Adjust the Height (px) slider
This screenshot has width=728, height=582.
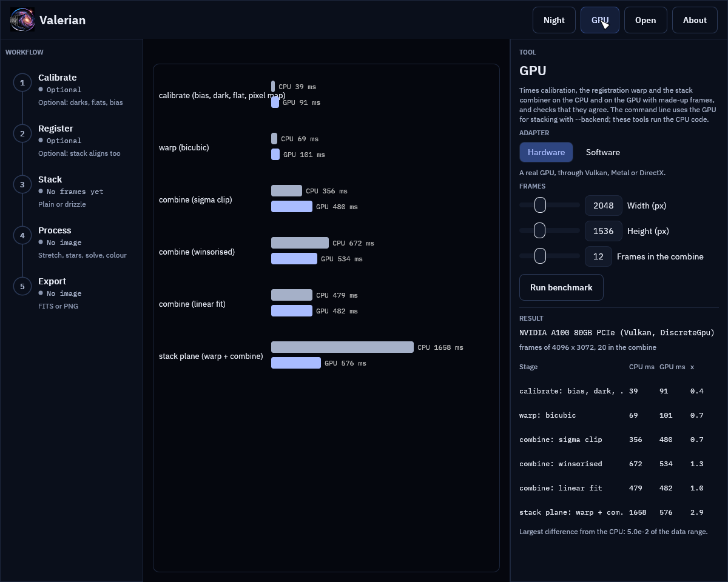550,231
